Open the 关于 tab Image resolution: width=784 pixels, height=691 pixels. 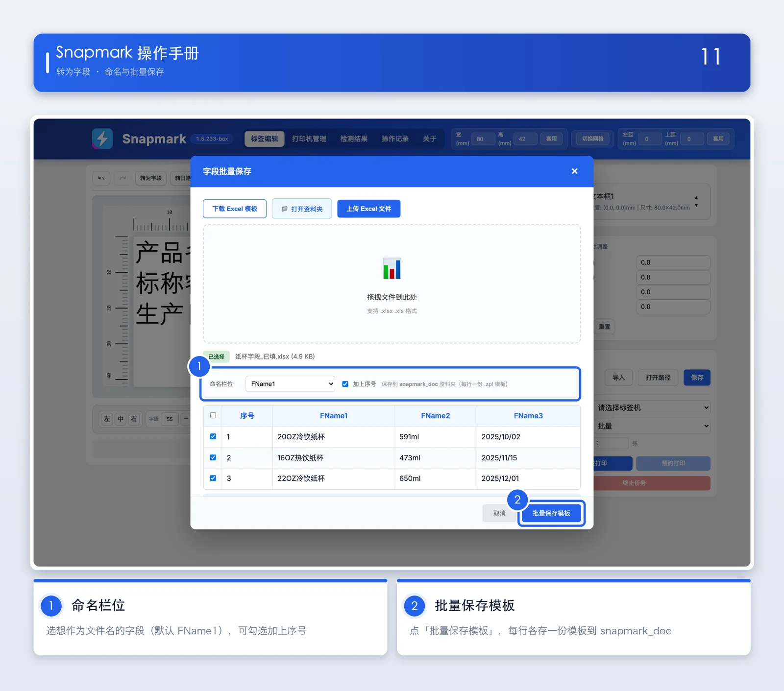coord(430,139)
